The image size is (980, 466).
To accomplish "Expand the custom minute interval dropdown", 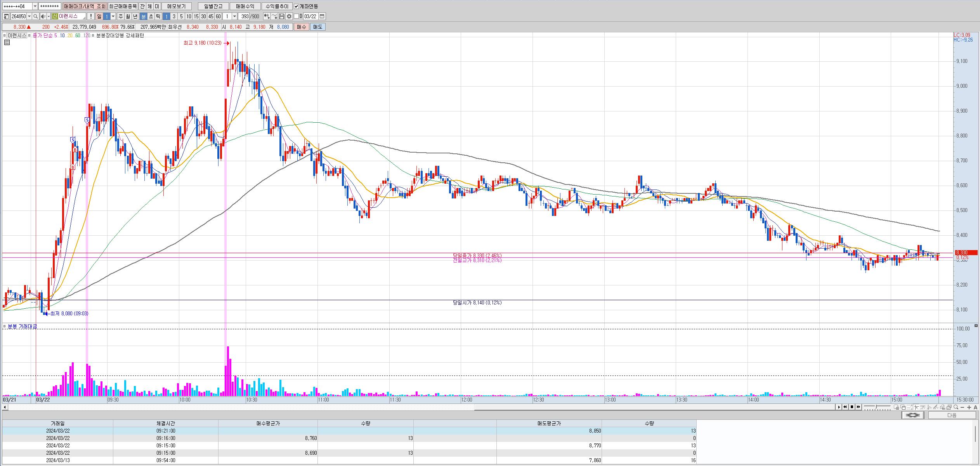I will (x=234, y=16).
